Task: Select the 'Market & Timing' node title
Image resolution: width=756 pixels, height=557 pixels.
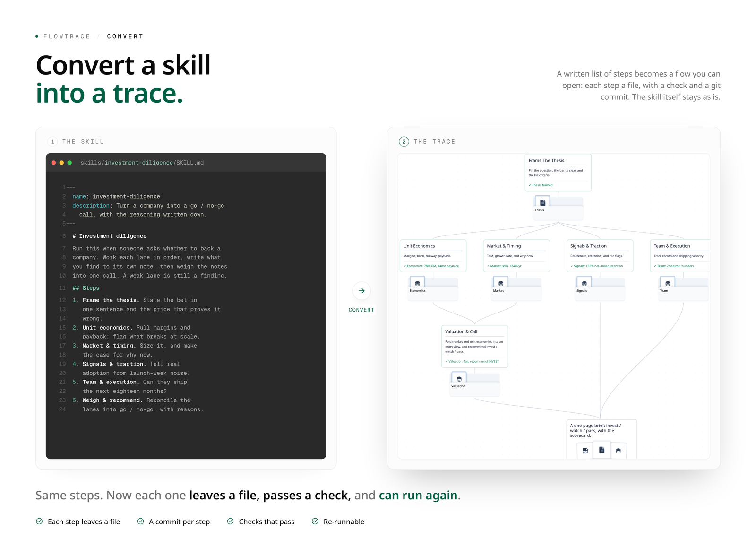Action: click(x=504, y=246)
